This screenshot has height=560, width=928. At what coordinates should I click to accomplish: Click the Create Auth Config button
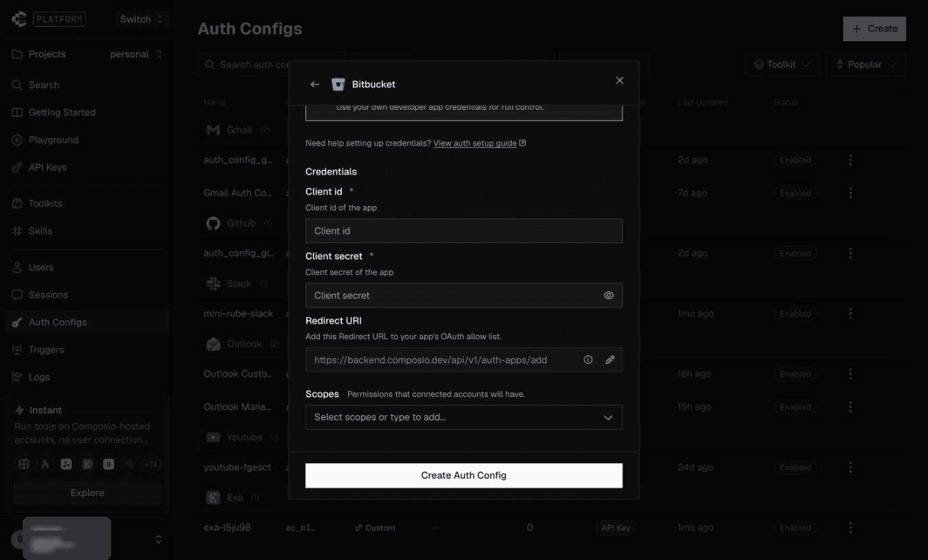464,475
